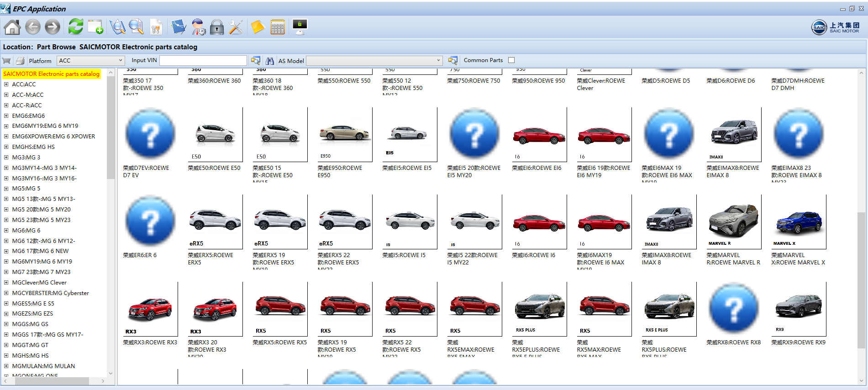Enable the Common Parts checkbox
868x390 pixels.
coord(511,60)
